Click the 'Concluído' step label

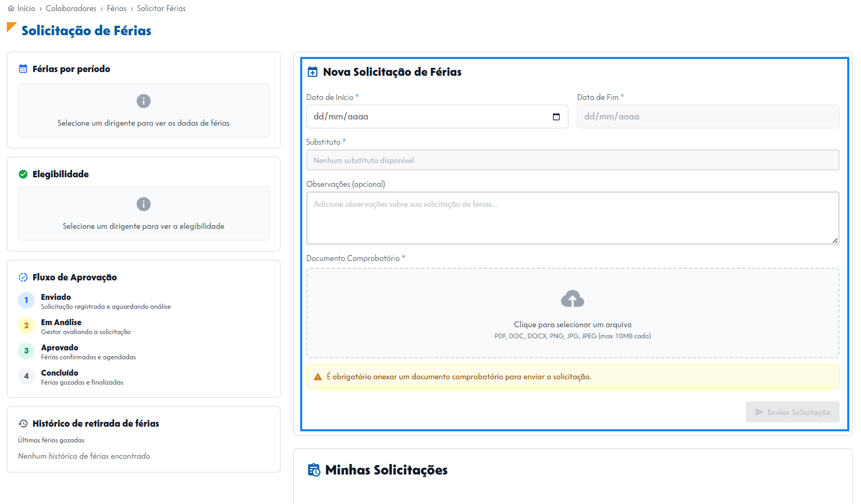click(59, 373)
